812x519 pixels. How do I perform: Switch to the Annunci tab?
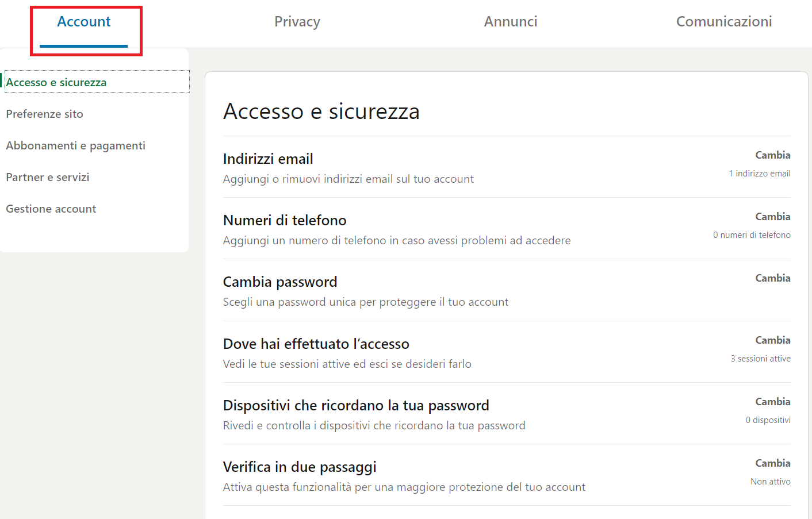pyautogui.click(x=510, y=22)
